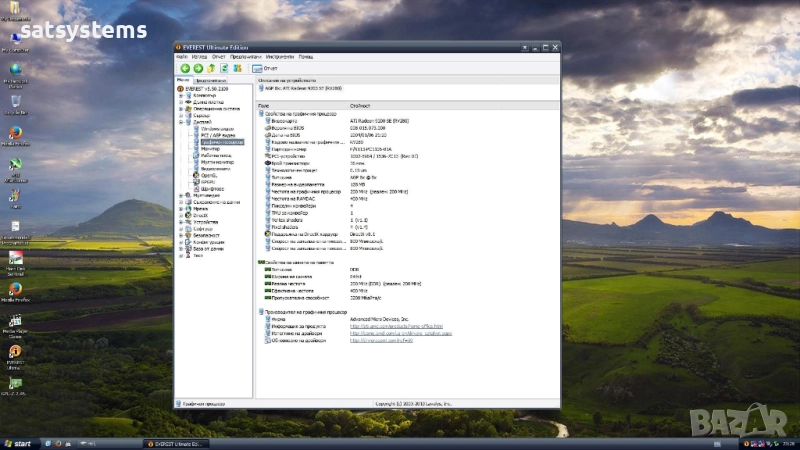800x450 pixels.
Task: Open the Отчет report toolbar button
Action: coord(265,68)
